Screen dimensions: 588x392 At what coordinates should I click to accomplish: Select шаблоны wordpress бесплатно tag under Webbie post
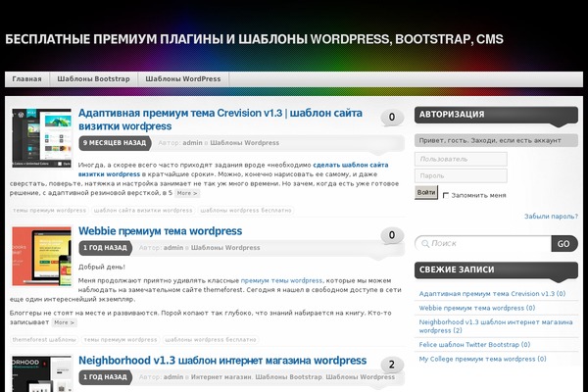pyautogui.click(x=211, y=340)
